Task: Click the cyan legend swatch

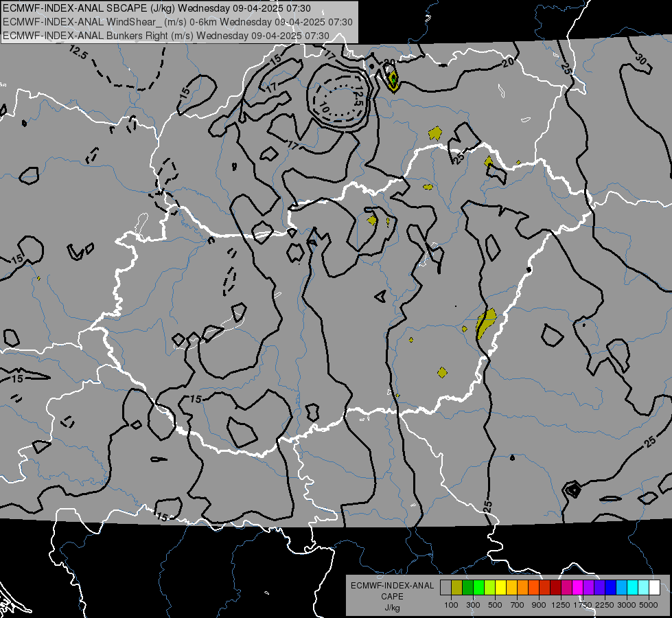Action: coord(633,588)
